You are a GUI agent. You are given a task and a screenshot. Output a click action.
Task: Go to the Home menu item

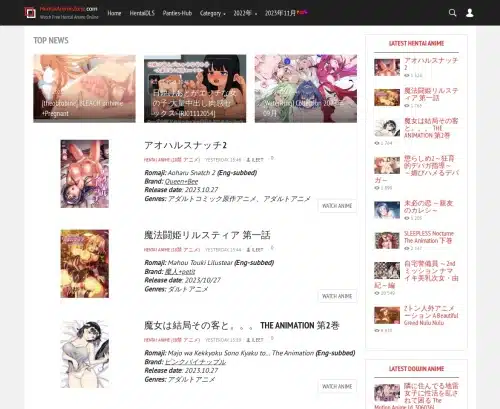pyautogui.click(x=114, y=13)
